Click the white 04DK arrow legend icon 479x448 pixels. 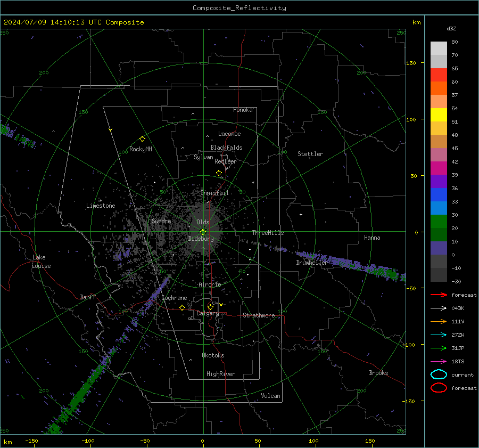(x=439, y=308)
